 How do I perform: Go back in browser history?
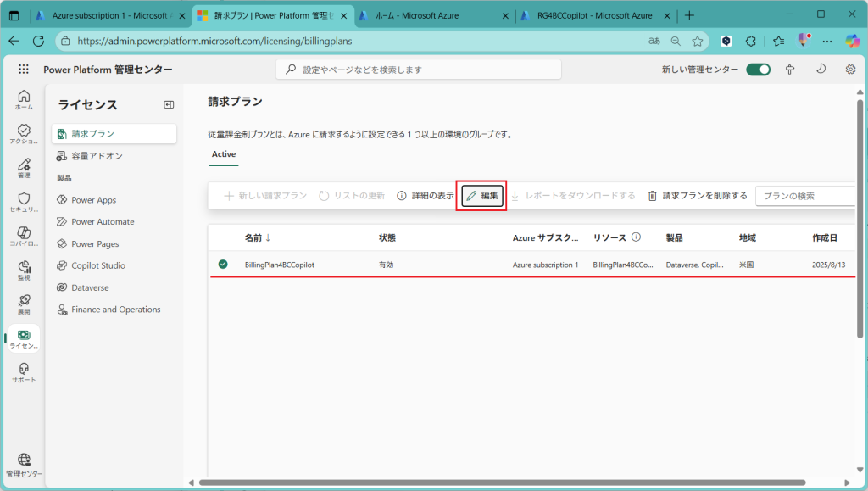tap(14, 41)
